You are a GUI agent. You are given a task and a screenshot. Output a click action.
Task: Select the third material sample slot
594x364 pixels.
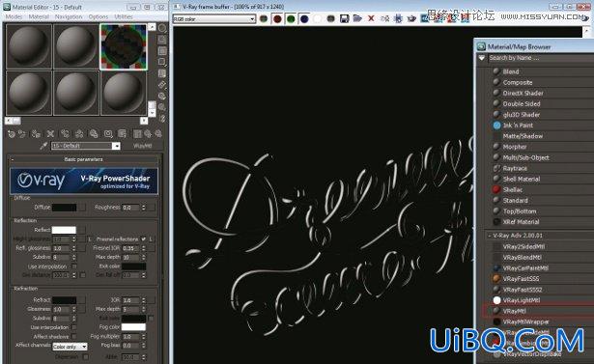click(124, 47)
